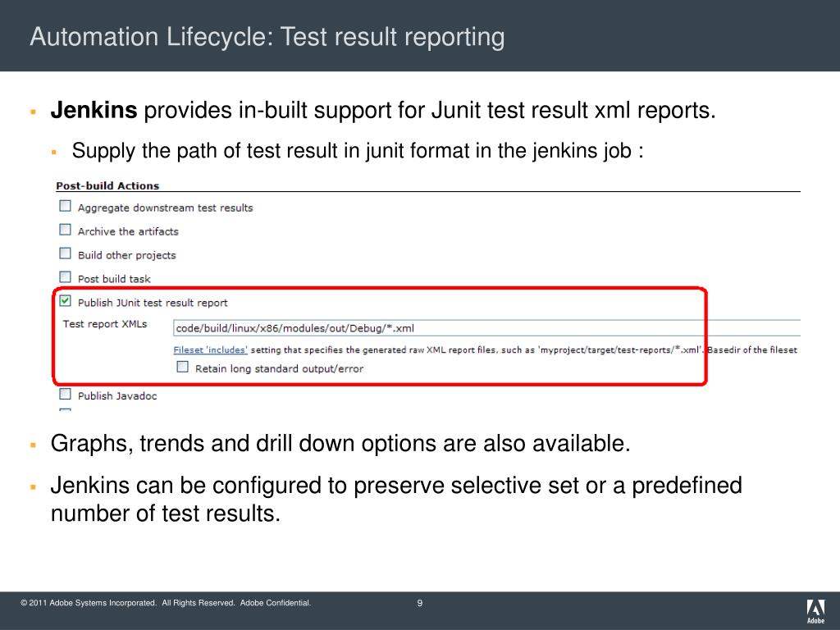The height and width of the screenshot is (630, 840).
Task: Toggle Retain long standard output/error checkbox
Action: [183, 367]
